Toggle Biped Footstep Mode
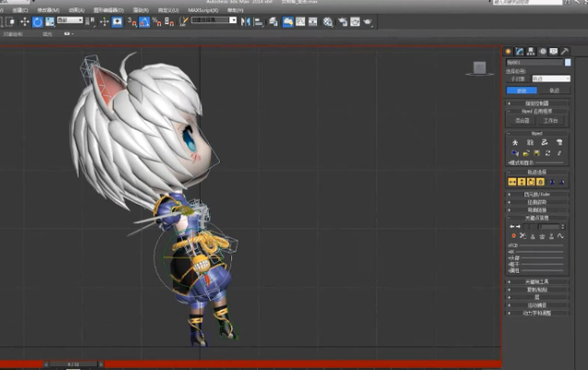This screenshot has height=370, width=588. pos(530,142)
